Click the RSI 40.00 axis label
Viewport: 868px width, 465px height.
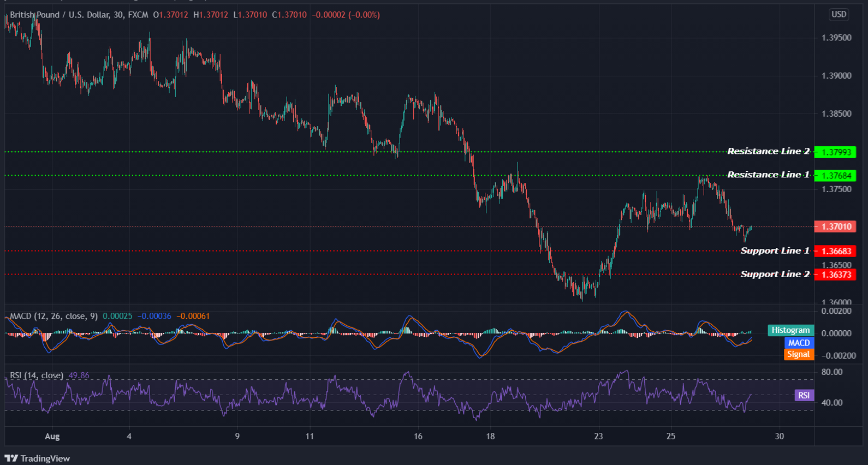coord(832,403)
